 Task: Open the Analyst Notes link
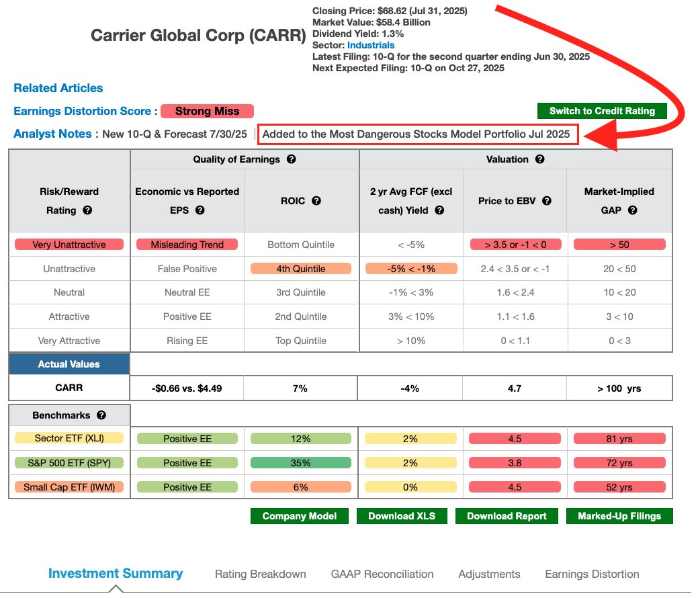pos(52,134)
